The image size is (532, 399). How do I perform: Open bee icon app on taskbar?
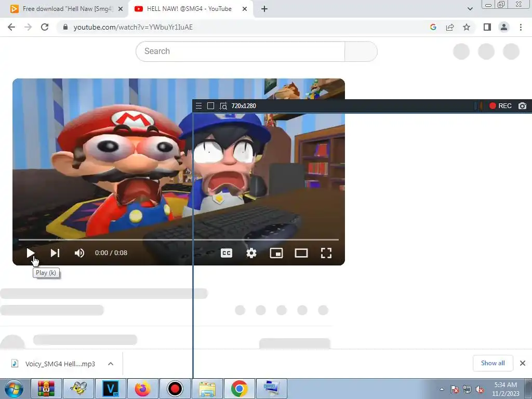[x=78, y=389]
